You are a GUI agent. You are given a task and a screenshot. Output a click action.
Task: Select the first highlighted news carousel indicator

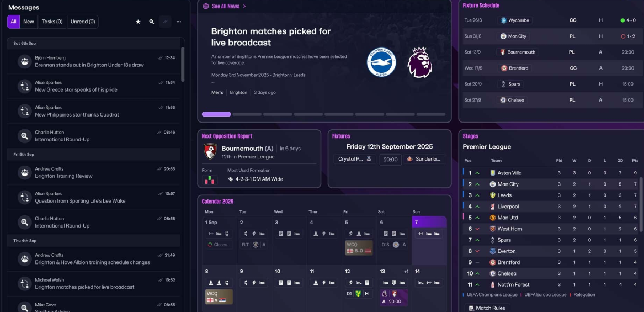point(216,114)
